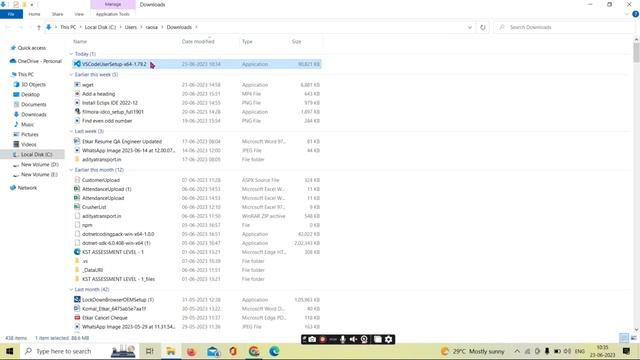Image resolution: width=640 pixels, height=360 pixels.
Task: Click the _DataURI folder icon
Action: (x=77, y=270)
